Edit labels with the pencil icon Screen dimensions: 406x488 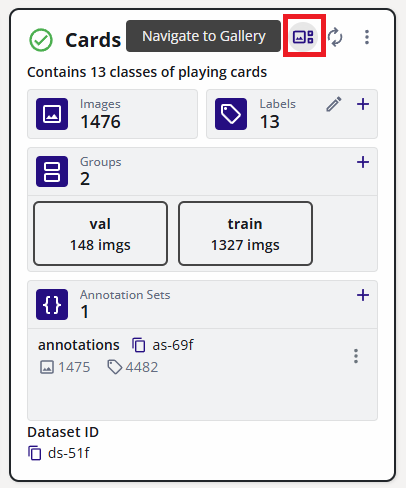pyautogui.click(x=334, y=104)
